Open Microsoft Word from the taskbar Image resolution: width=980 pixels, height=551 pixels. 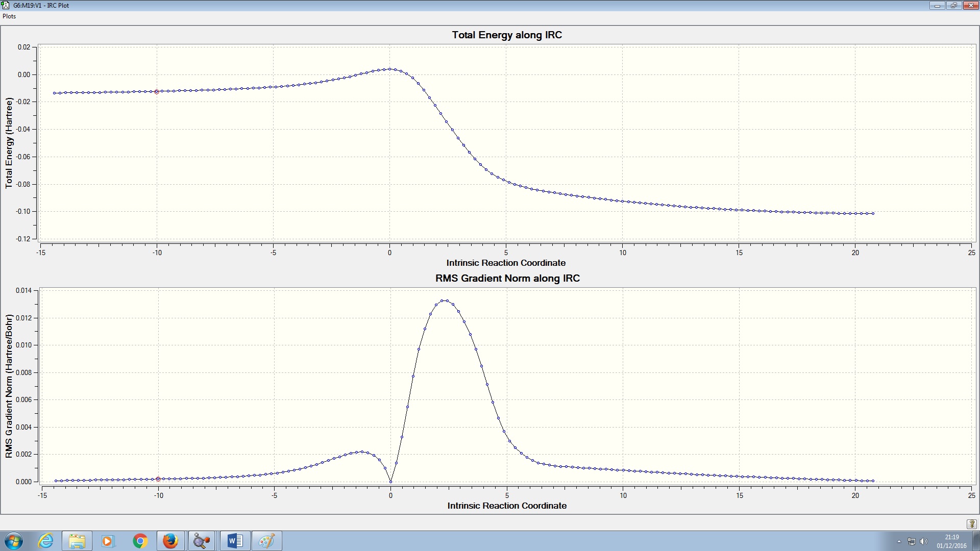pyautogui.click(x=235, y=541)
